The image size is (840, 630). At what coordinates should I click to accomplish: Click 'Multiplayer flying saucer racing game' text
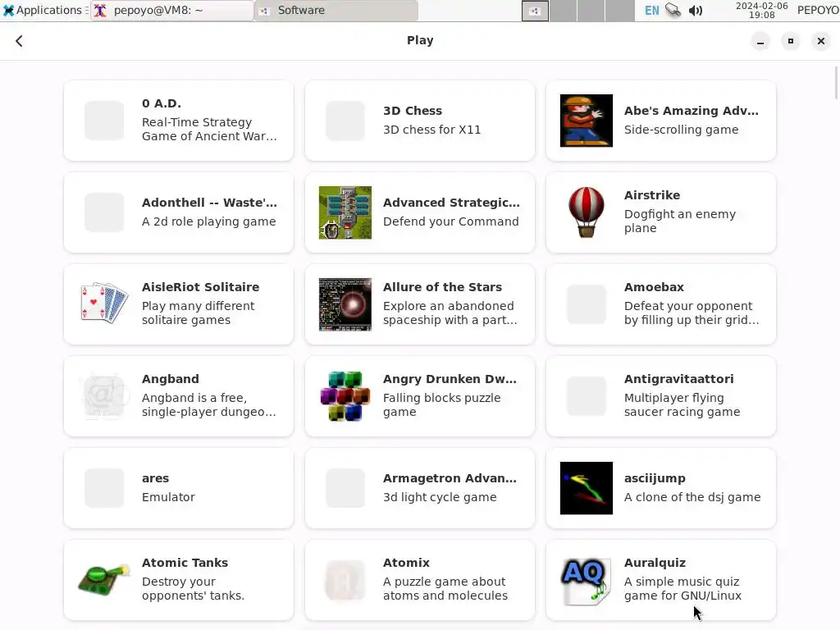(682, 405)
